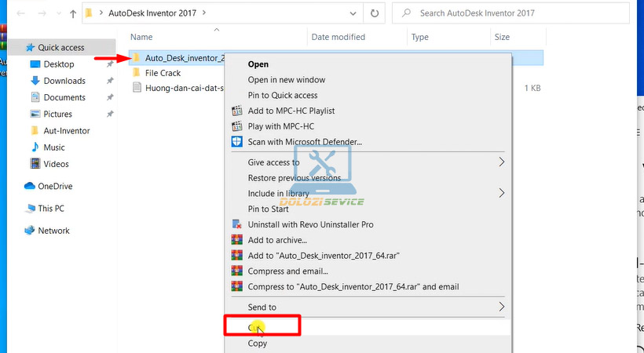Select the File Crack folder
This screenshot has height=353, width=644.
click(163, 73)
